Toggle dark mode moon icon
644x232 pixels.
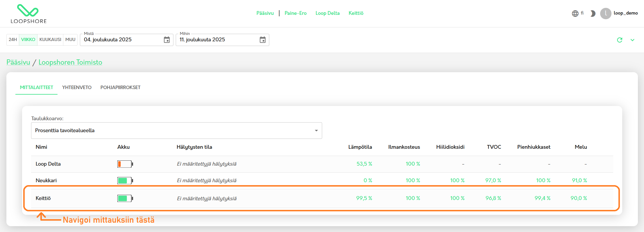click(593, 13)
